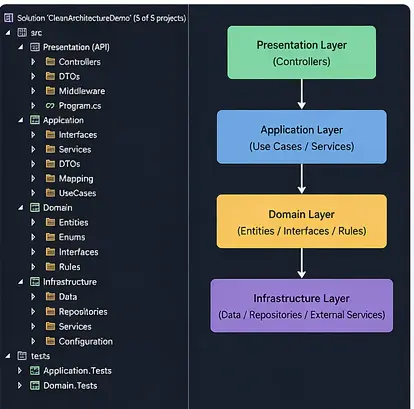This screenshot has width=414, height=409.
Task: Select the 'Enums' folder label
Action: [x=72, y=237]
